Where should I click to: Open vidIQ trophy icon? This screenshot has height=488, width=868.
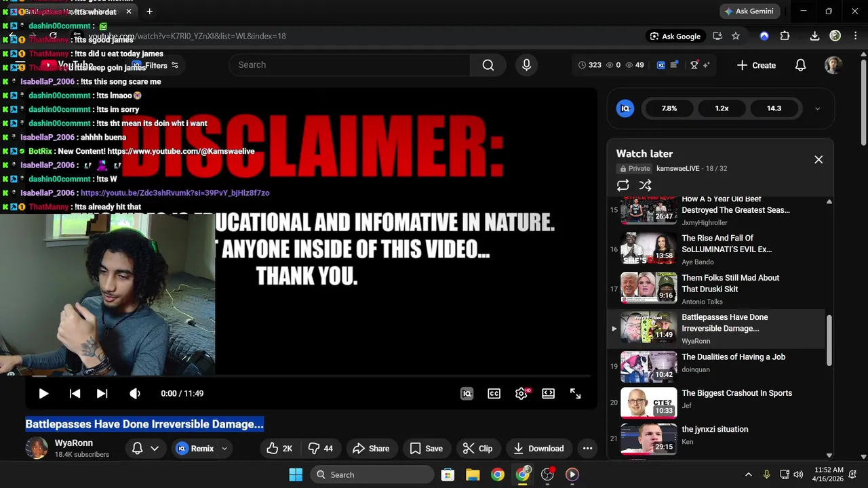(694, 65)
